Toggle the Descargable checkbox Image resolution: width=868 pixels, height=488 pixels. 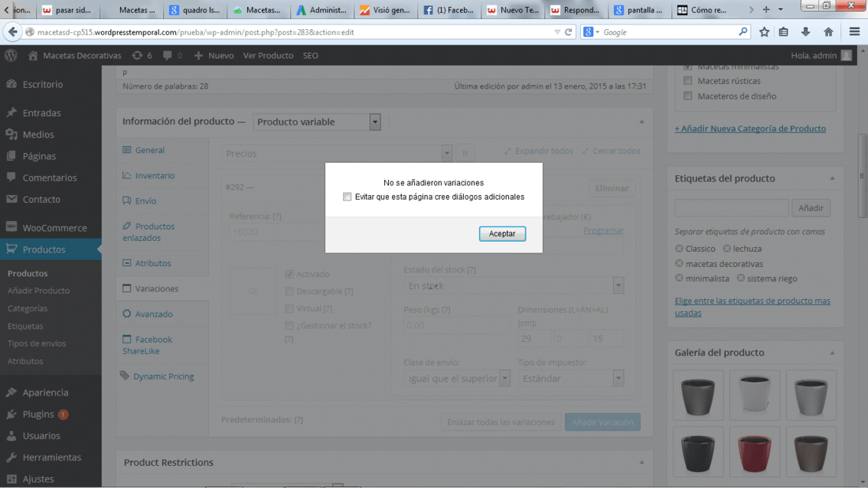289,291
